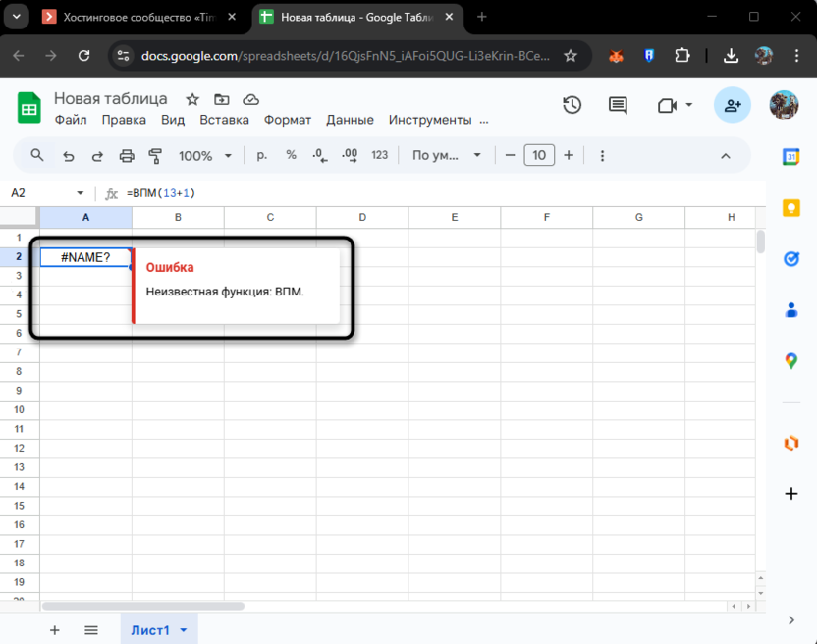Check cloud document status icon

point(251,99)
